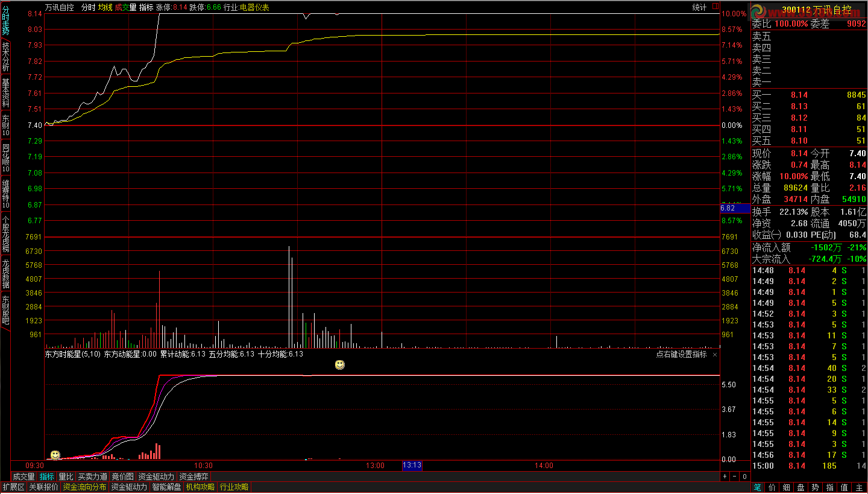Click the yellow 均线 legend label
Screen dimensions: 868x494
105,7
